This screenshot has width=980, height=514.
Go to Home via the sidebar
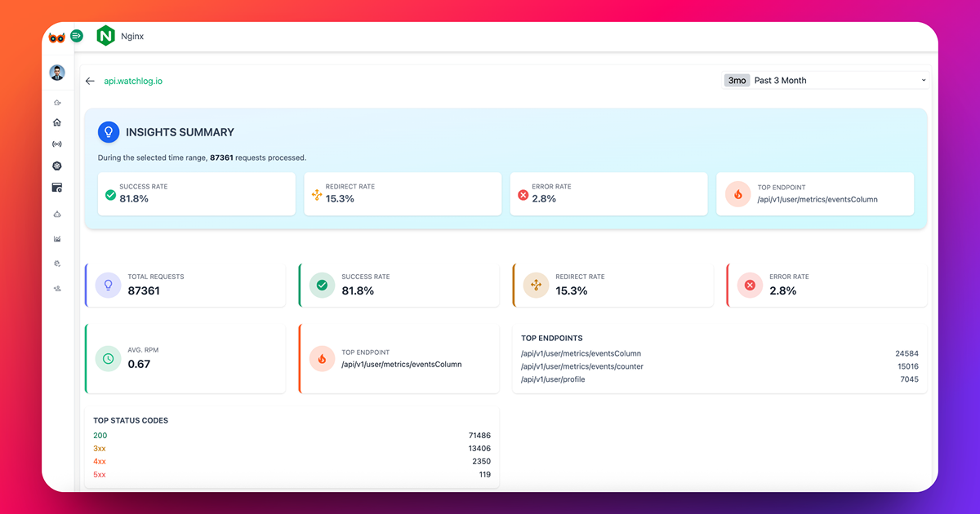pos(57,122)
